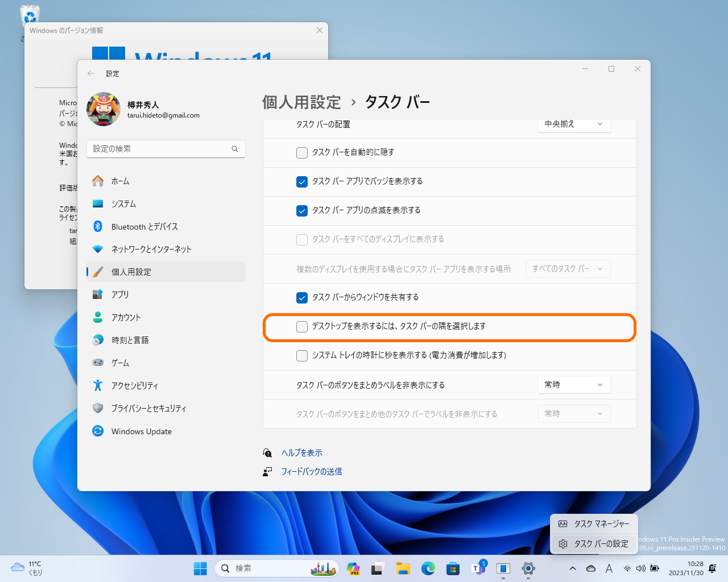Enable seconds in system tray clock

(301, 355)
